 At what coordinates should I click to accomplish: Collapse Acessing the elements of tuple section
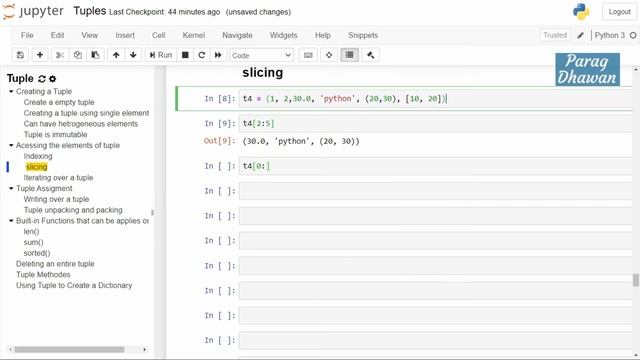click(x=11, y=145)
